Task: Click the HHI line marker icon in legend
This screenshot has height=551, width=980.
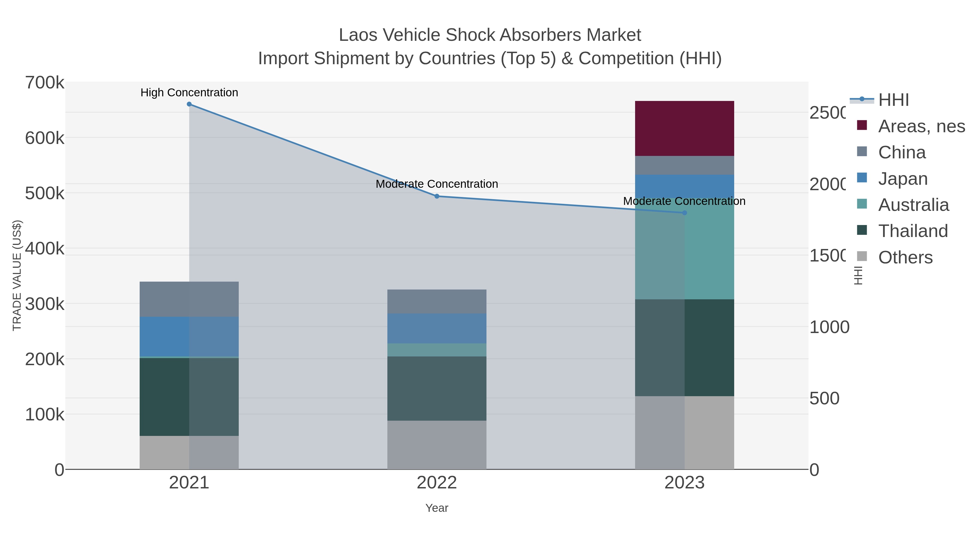Action: tap(862, 99)
